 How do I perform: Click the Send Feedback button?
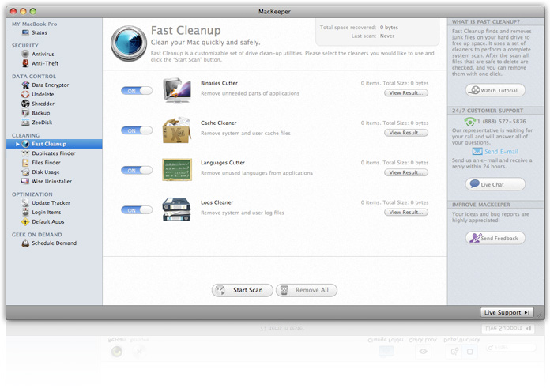tap(495, 238)
